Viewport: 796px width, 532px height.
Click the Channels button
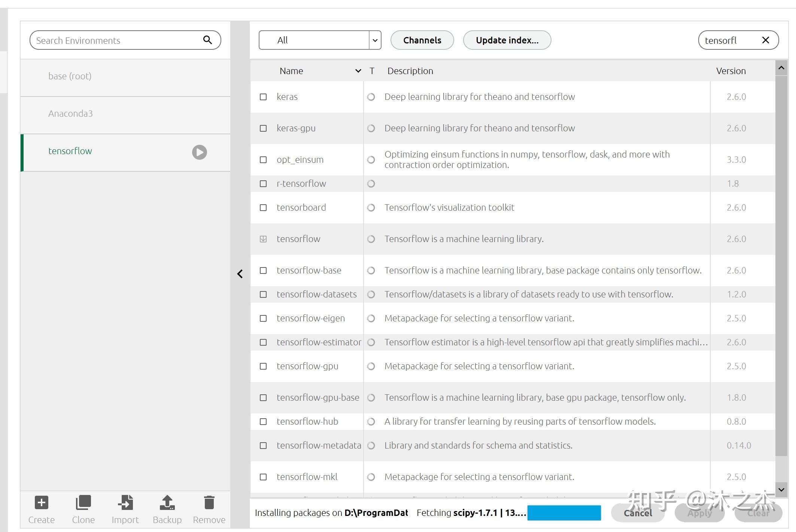(422, 40)
